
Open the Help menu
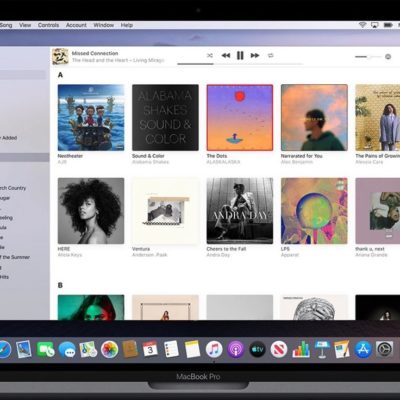click(x=127, y=25)
